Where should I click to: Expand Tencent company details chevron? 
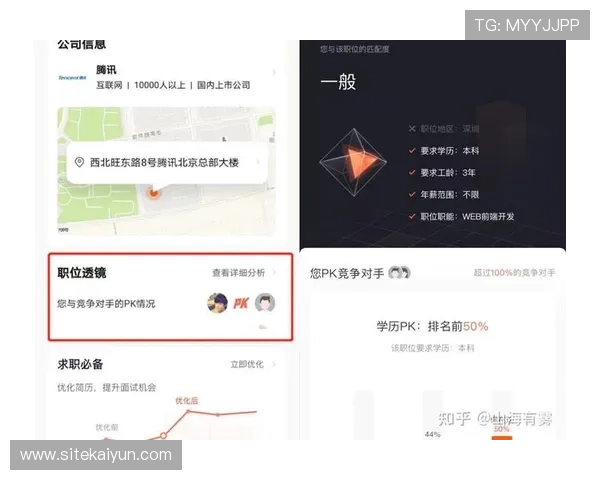274,73
